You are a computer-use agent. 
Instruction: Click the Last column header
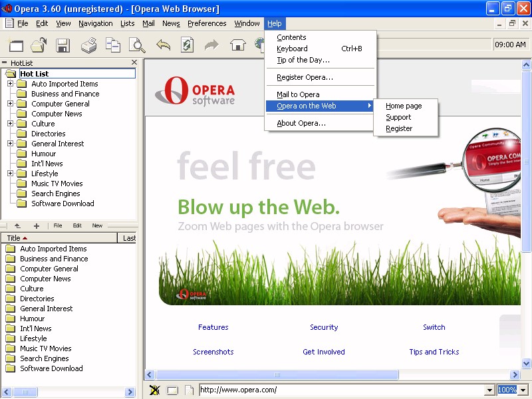click(128, 238)
